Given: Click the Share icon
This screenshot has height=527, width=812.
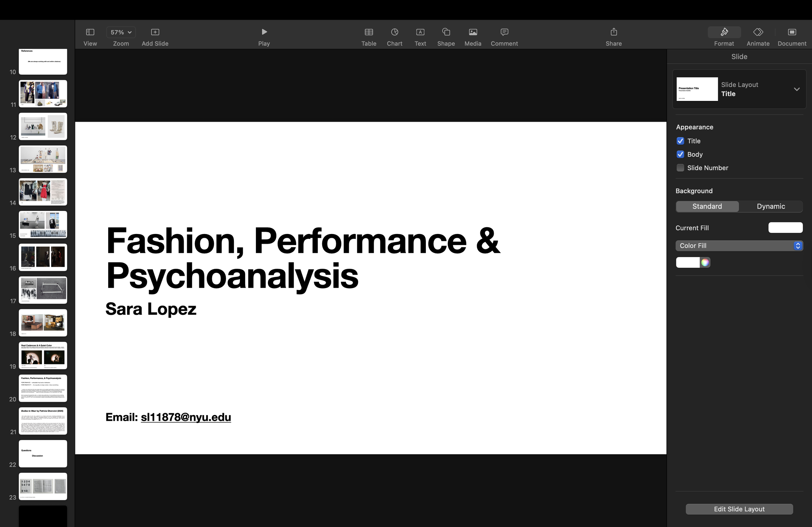Looking at the screenshot, I should (614, 32).
